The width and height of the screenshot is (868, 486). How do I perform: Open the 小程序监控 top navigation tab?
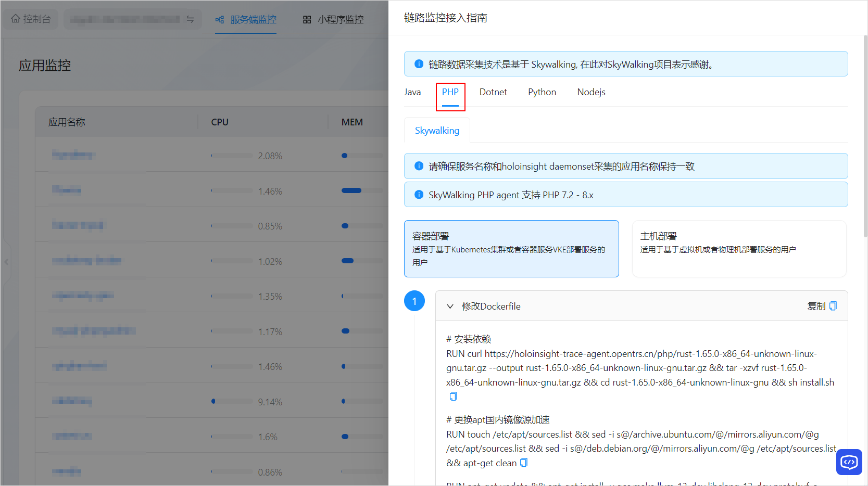coord(333,19)
